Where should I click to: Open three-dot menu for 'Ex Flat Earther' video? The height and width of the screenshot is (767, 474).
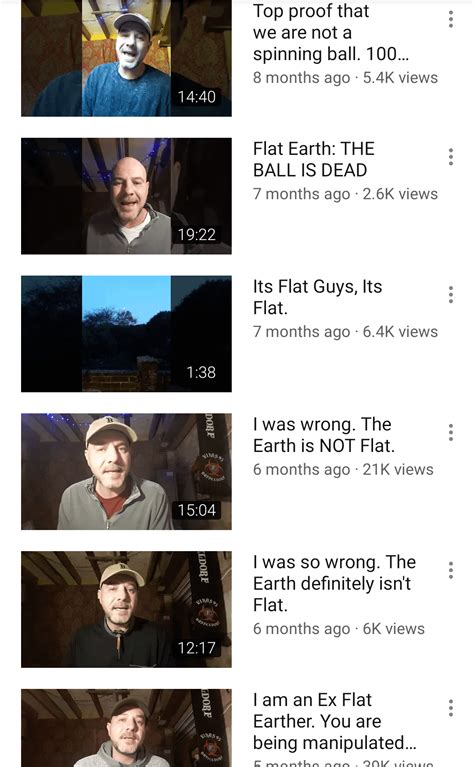(x=451, y=708)
